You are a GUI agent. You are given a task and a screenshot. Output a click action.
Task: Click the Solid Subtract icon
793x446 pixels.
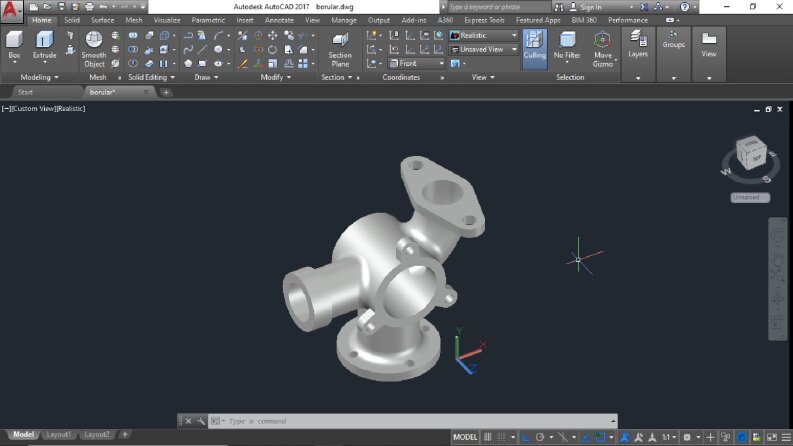133,50
